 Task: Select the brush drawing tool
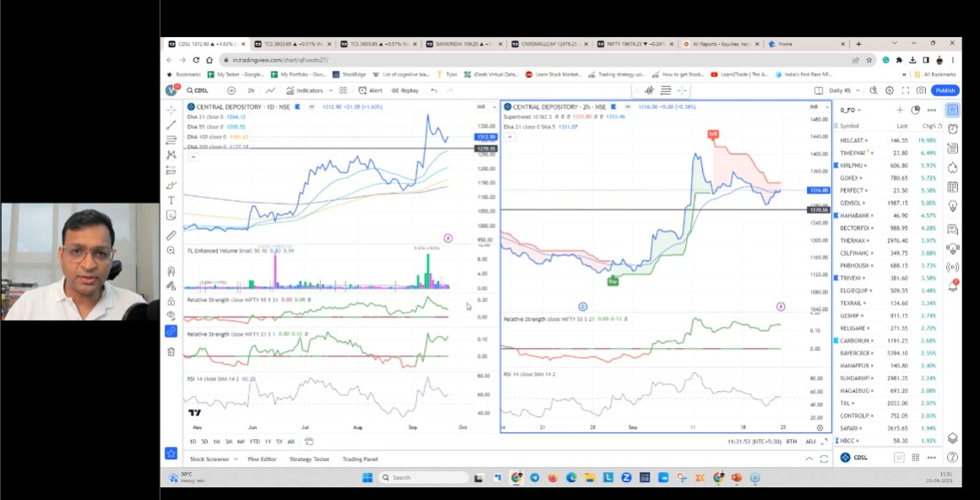(x=171, y=185)
